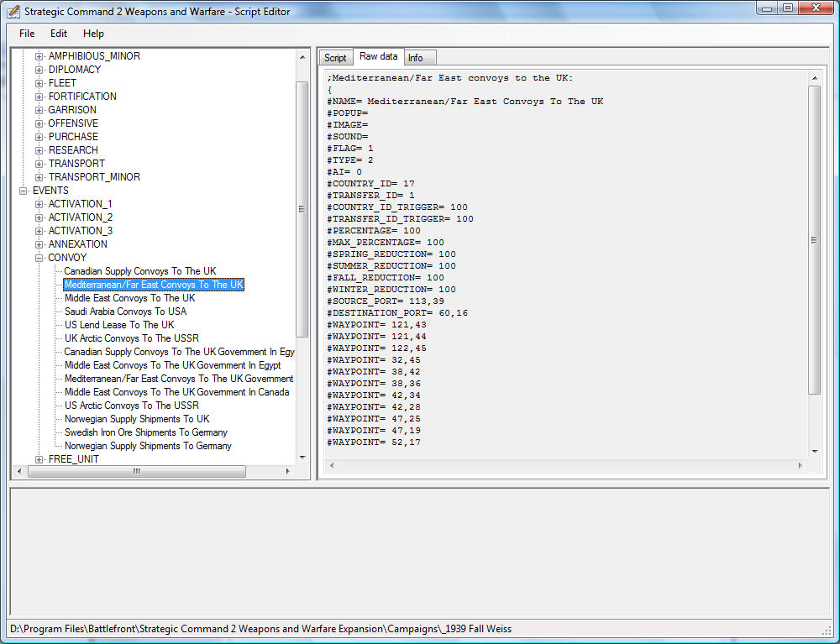Select Middle East Convoys UK Government In Egypt
Viewport: 840px width, 644px height.
click(172, 365)
